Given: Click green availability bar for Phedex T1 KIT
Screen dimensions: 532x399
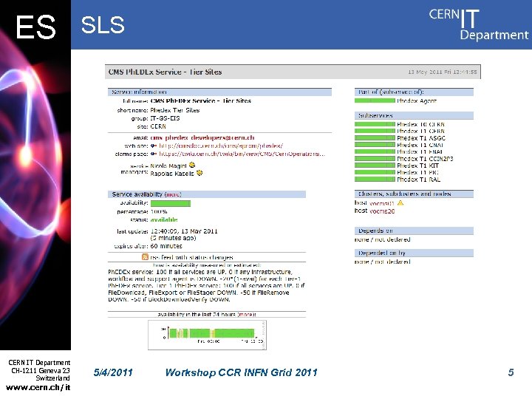Looking at the screenshot, I should (375, 166).
